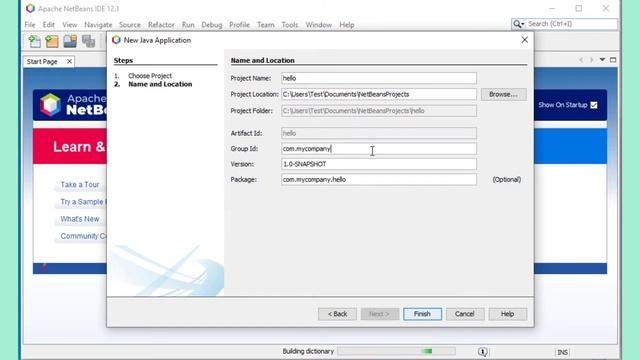Open the Help menu
Image resolution: width=640 pixels, height=360 pixels.
point(347,25)
